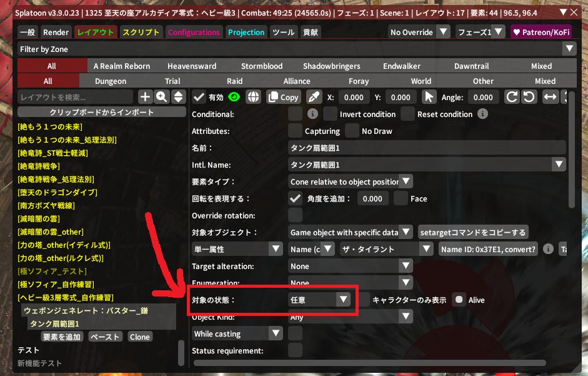588x376 pixels.
Task: Click the eyedropper picker icon
Action: (x=314, y=97)
